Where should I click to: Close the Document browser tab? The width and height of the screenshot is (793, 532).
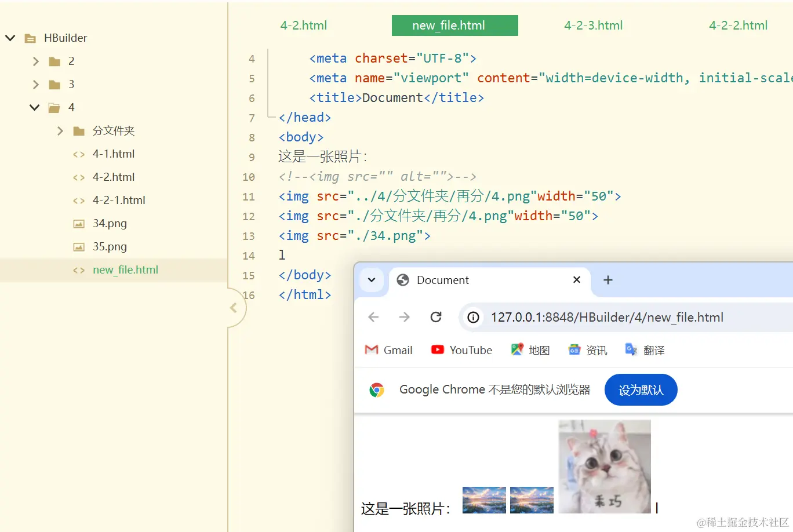577,280
